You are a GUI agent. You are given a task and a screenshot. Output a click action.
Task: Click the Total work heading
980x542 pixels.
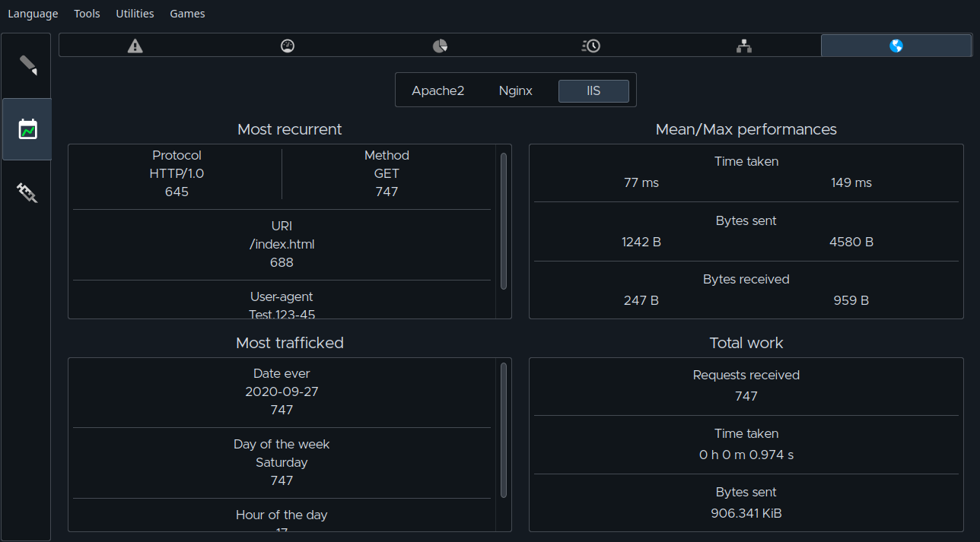[746, 343]
